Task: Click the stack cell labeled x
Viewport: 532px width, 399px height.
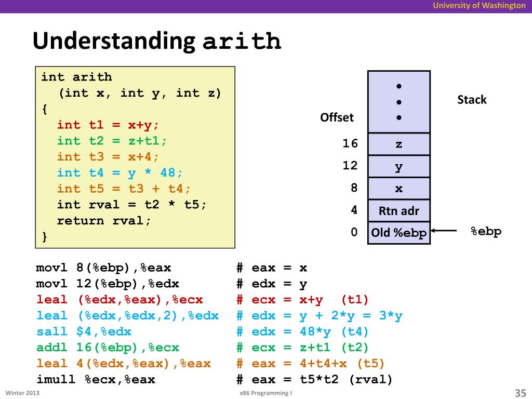Action: (399, 188)
